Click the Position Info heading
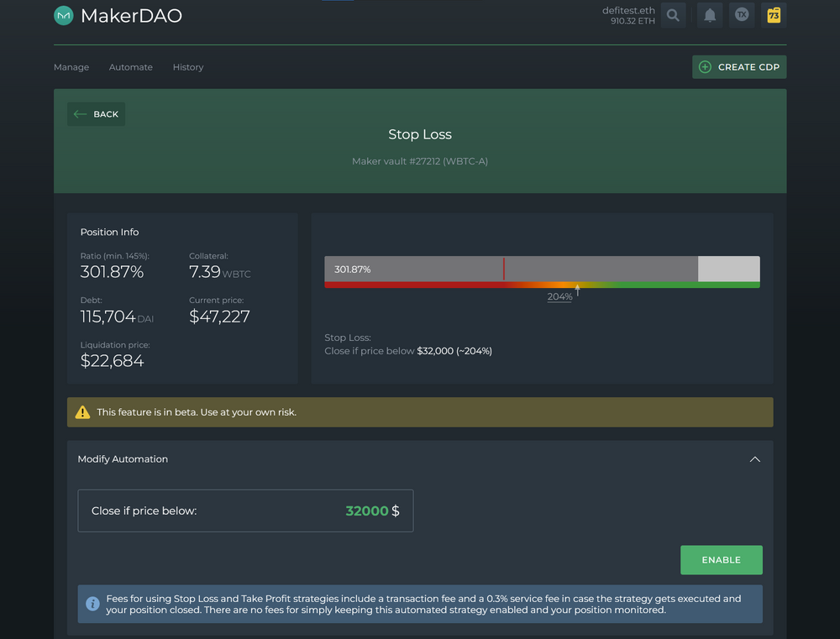The width and height of the screenshot is (840, 639). 109,232
